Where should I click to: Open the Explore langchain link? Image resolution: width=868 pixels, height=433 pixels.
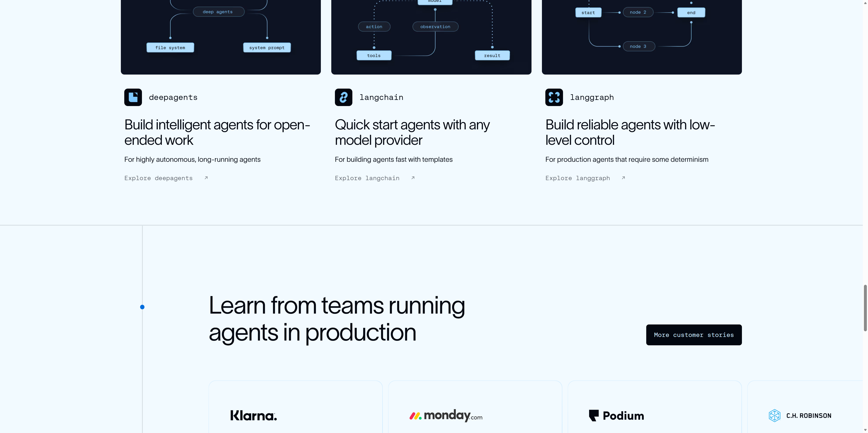pyautogui.click(x=375, y=178)
